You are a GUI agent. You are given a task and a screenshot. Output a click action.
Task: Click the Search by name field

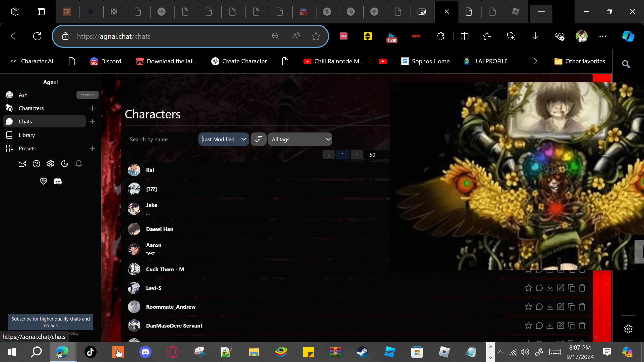pyautogui.click(x=161, y=139)
